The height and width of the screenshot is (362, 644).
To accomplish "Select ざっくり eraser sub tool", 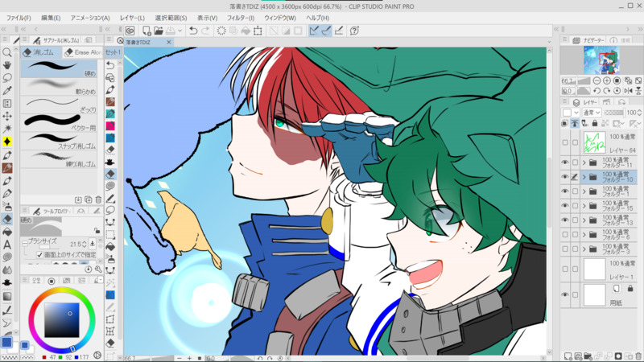I will click(x=59, y=105).
